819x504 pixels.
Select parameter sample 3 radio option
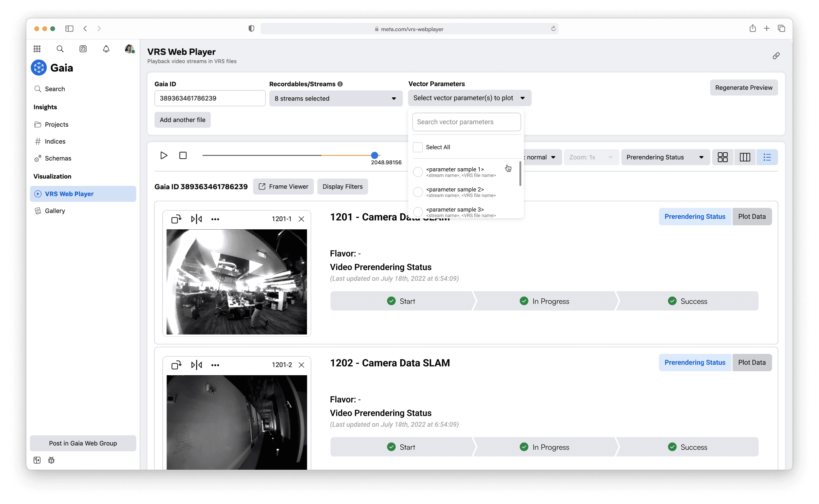pos(418,212)
